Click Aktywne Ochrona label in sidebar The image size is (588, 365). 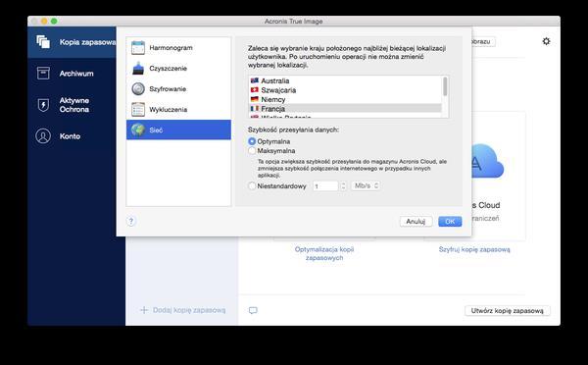[x=74, y=105]
